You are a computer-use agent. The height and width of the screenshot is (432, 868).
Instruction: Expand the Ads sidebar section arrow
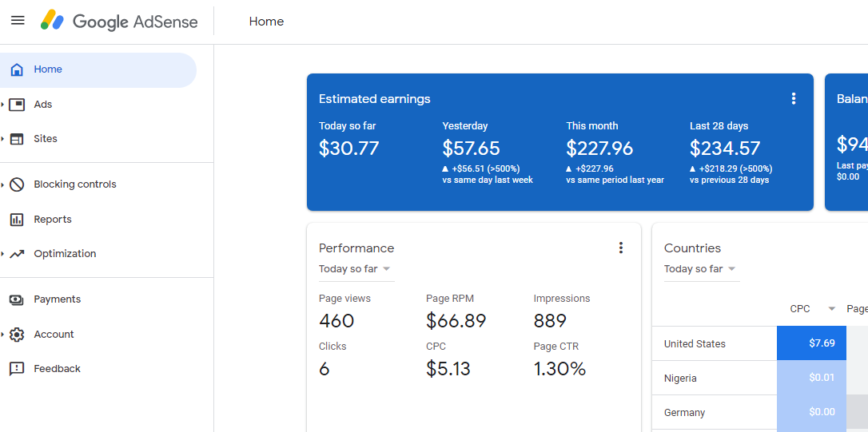(x=2, y=105)
